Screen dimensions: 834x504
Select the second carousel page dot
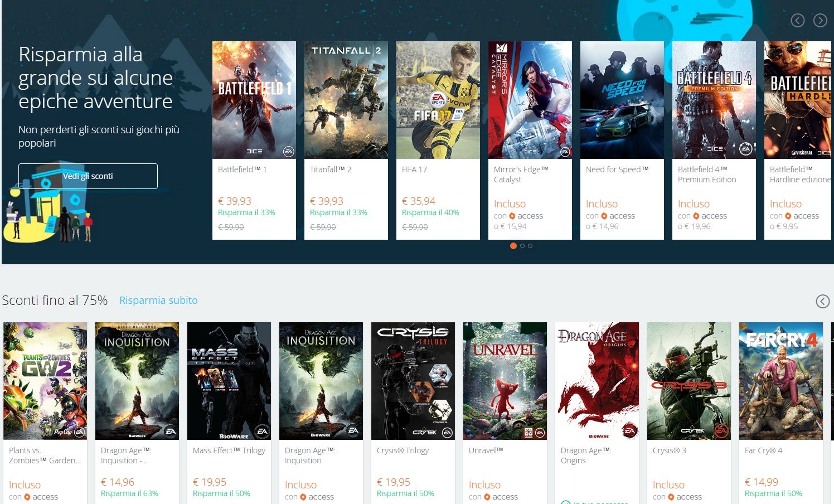pyautogui.click(x=522, y=246)
